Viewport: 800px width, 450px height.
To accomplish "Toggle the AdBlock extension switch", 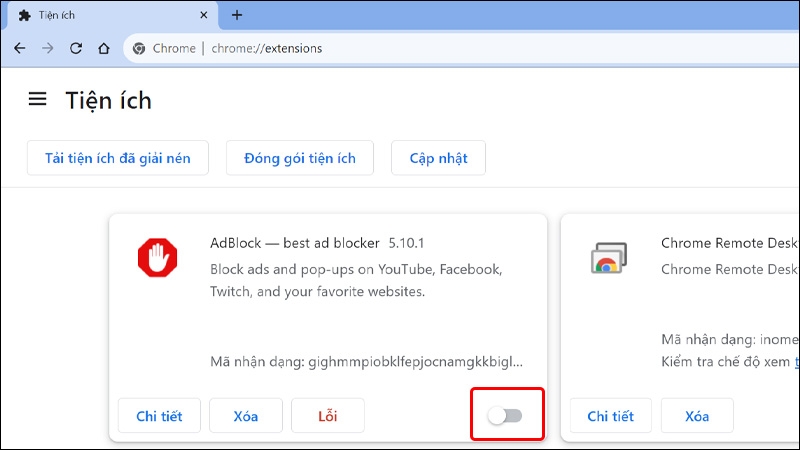I will tap(505, 416).
